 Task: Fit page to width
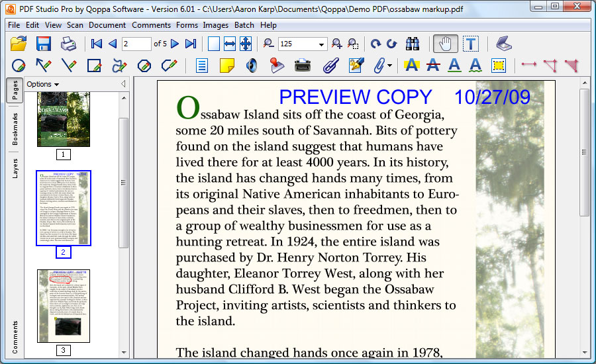click(230, 44)
